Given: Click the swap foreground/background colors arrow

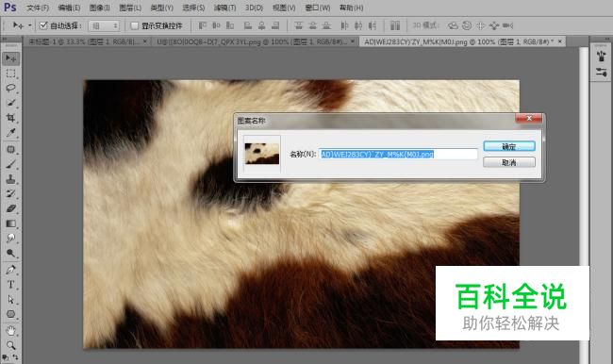Looking at the screenshot, I should [15, 357].
